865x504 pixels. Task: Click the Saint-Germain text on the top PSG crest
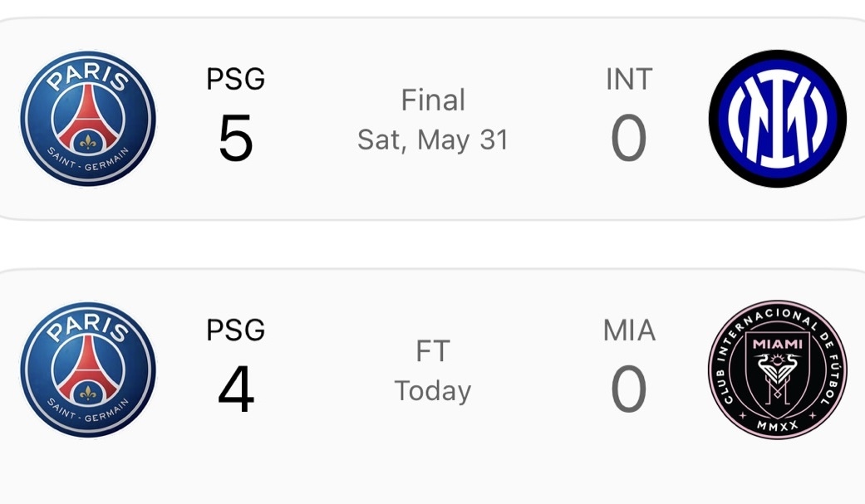tap(88, 164)
